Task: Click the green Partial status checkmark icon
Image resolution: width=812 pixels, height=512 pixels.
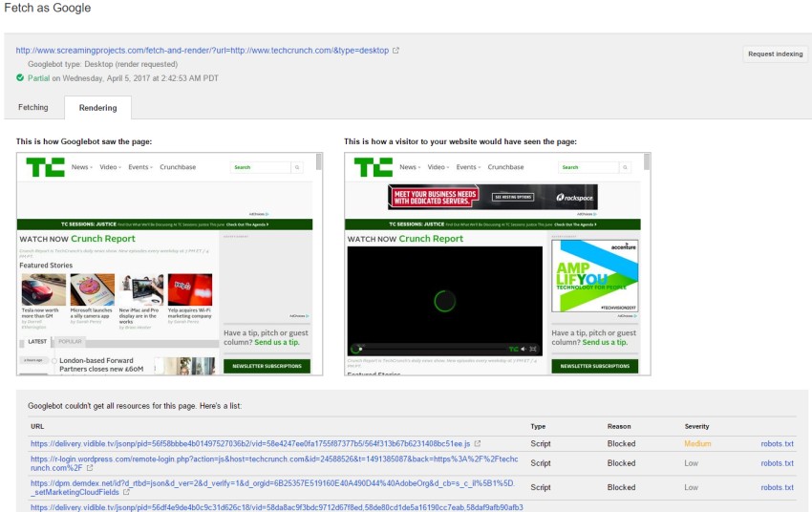Action: click(x=20, y=77)
